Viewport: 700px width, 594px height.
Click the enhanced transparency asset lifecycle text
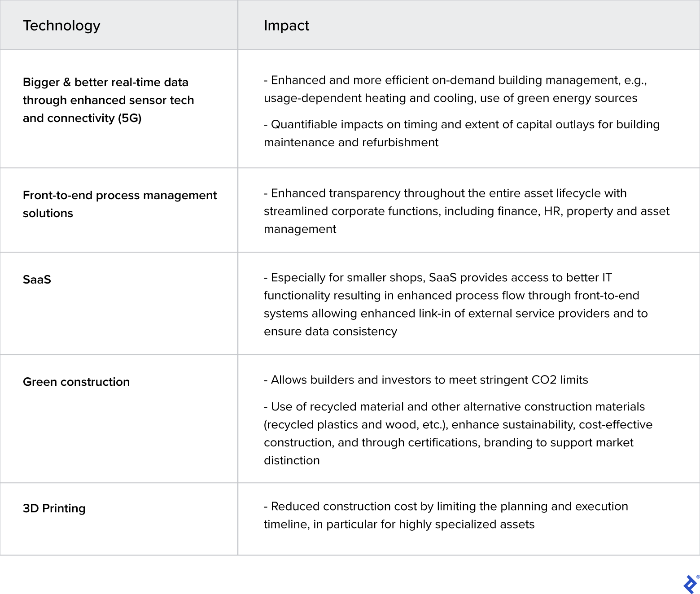click(x=467, y=211)
